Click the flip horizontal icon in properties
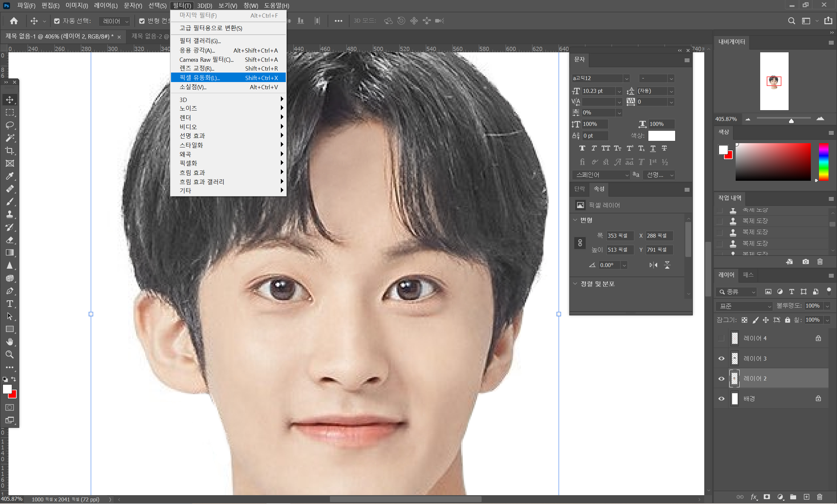Screen dimensions: 837x504 click(653, 265)
